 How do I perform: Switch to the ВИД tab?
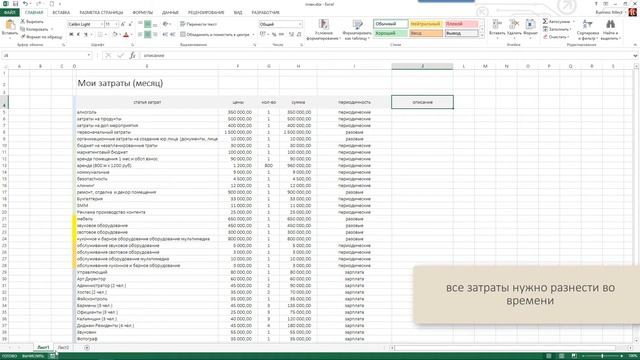click(238, 13)
